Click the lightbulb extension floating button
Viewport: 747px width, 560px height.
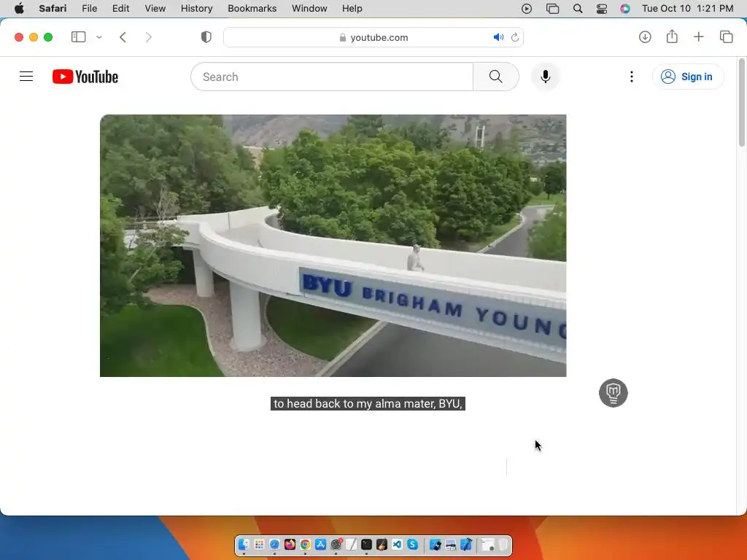tap(613, 393)
